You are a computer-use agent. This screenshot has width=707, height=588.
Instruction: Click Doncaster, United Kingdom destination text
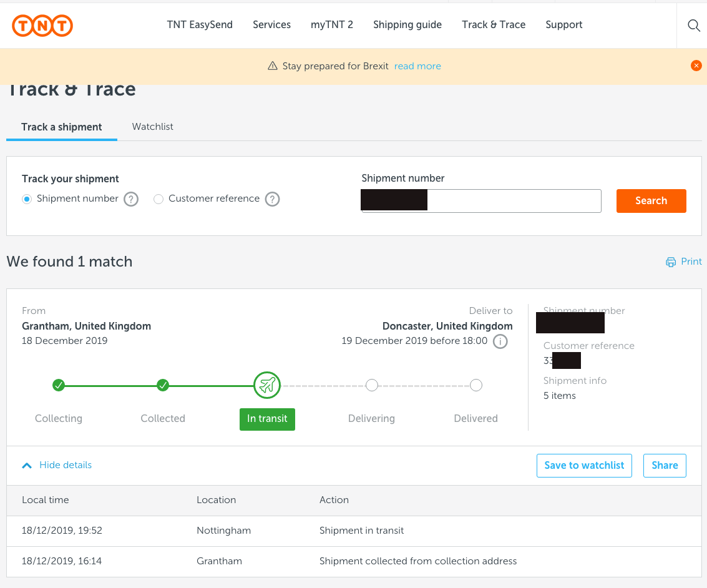[x=447, y=326]
